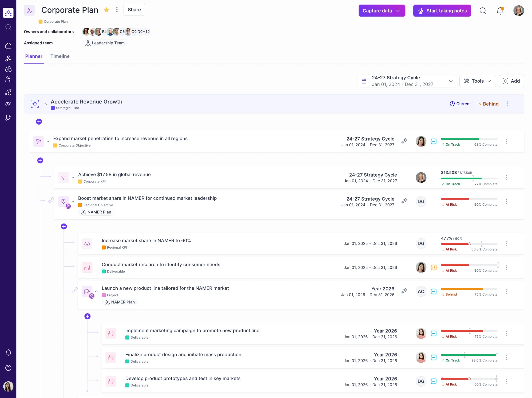Click the plus button below Expand market penetration
The height and width of the screenshot is (398, 532).
point(40,161)
